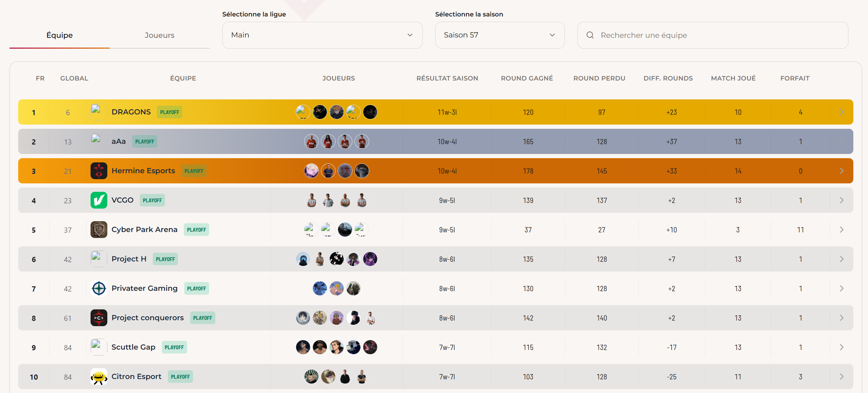Open Privateer Gaming team name link
The image size is (868, 393).
coord(144,288)
